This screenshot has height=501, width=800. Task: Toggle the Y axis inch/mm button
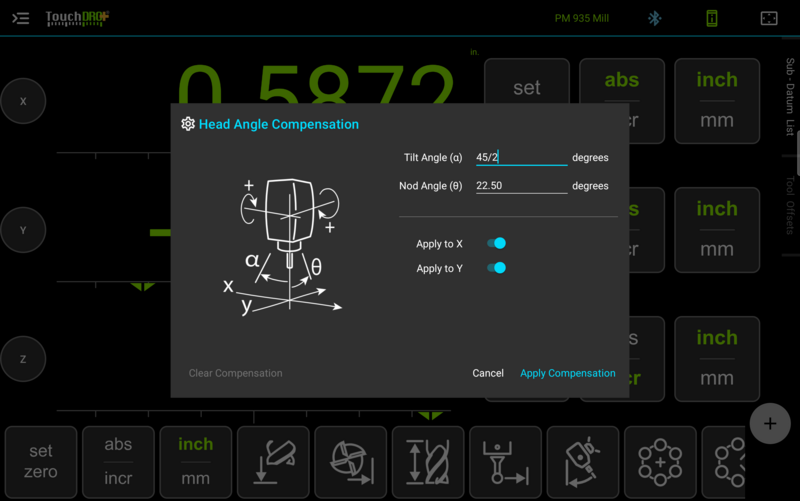[717, 230]
